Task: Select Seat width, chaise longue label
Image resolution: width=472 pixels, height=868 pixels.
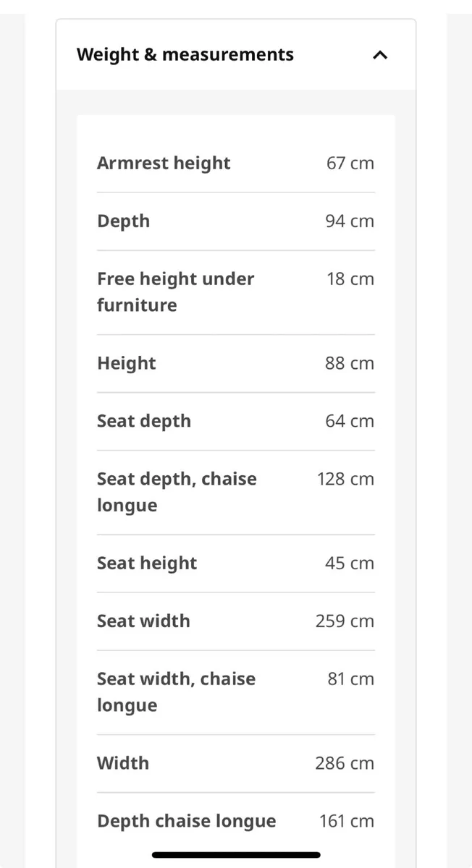Action: (176, 692)
